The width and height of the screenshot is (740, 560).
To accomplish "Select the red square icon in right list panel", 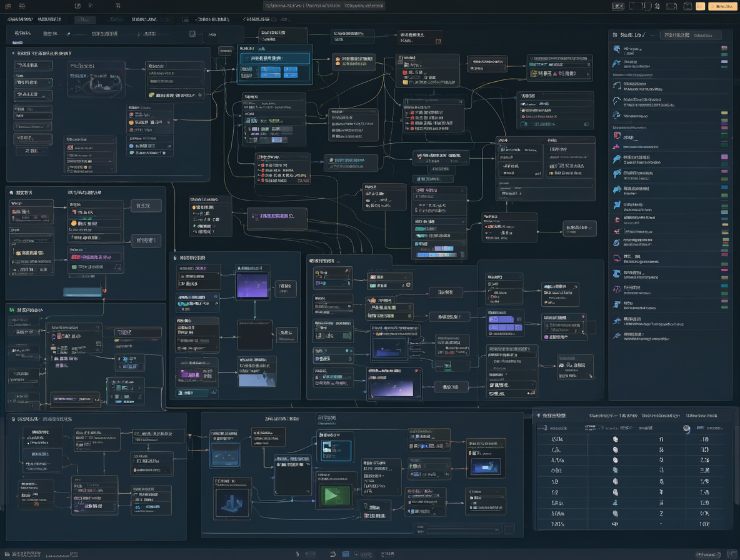I will [x=617, y=136].
